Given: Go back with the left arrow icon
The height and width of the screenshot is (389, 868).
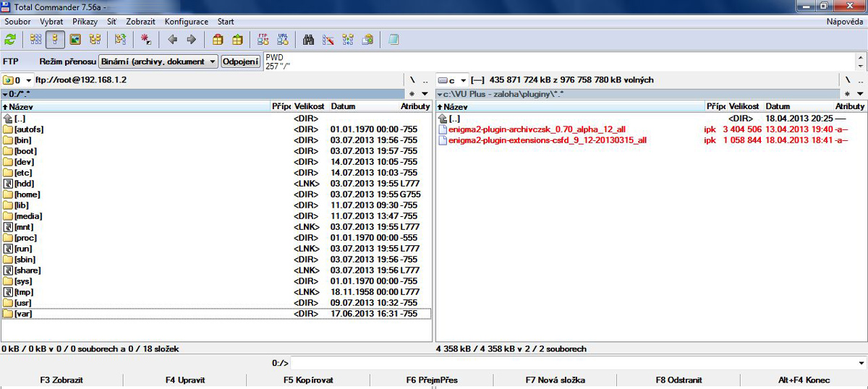Looking at the screenshot, I should [x=172, y=40].
